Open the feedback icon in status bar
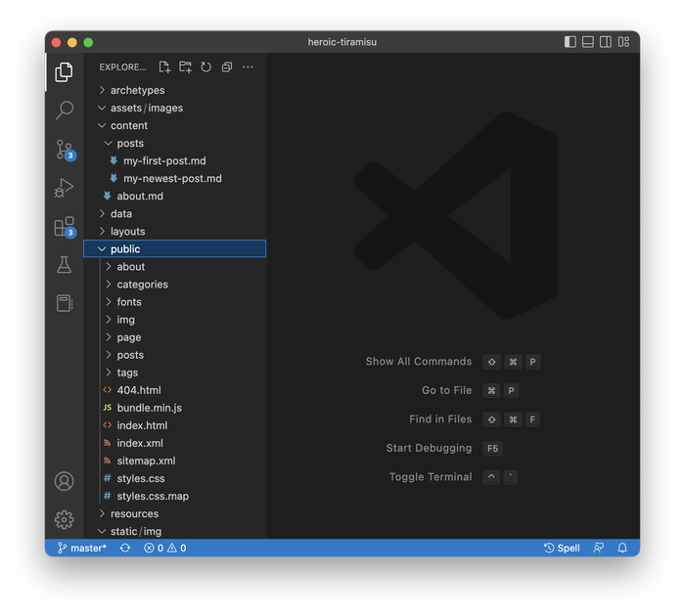The width and height of the screenshot is (685, 616). (599, 548)
